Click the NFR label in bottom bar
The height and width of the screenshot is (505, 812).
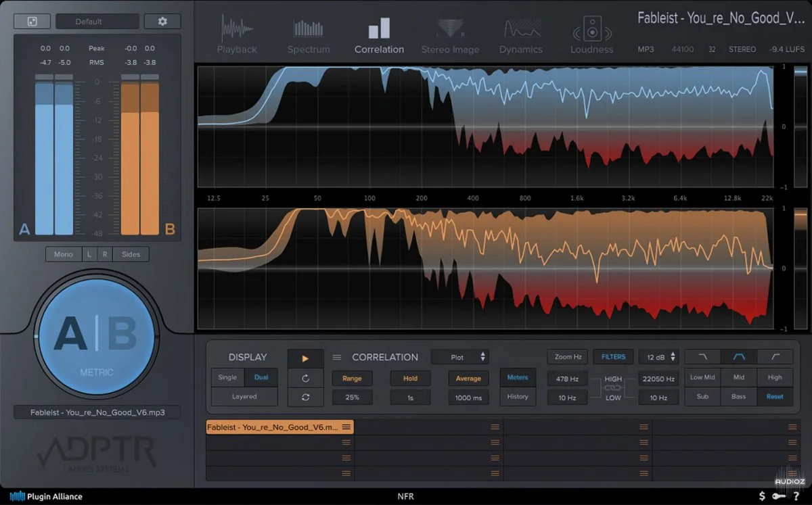[405, 496]
